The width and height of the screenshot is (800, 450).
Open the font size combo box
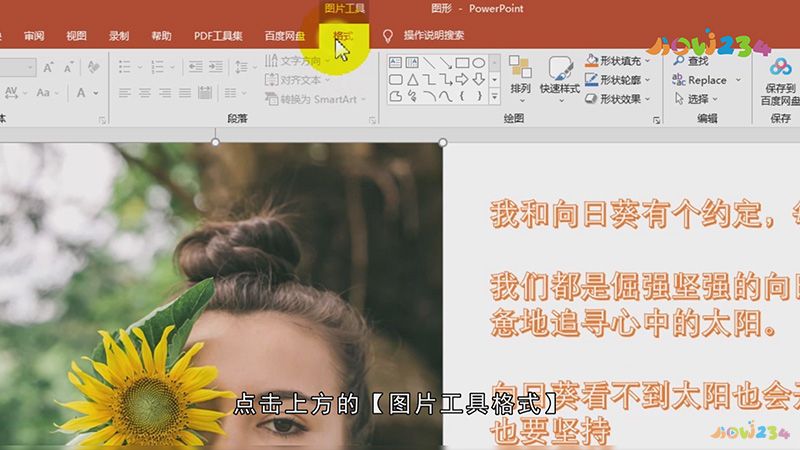point(17,67)
